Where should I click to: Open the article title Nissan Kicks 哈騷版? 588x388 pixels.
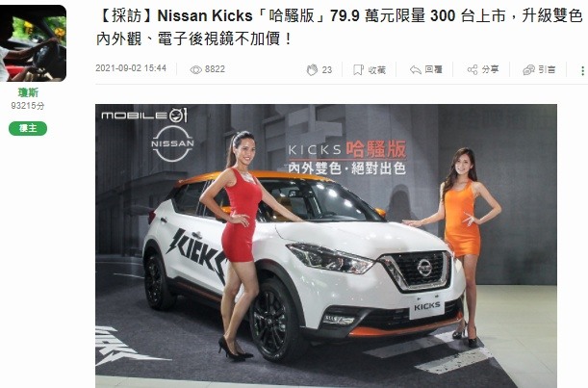[339, 27]
